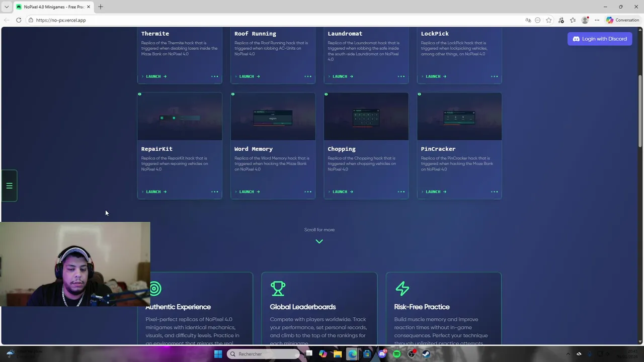
Task: Open OBS Studio from taskbar
Action: (412, 354)
